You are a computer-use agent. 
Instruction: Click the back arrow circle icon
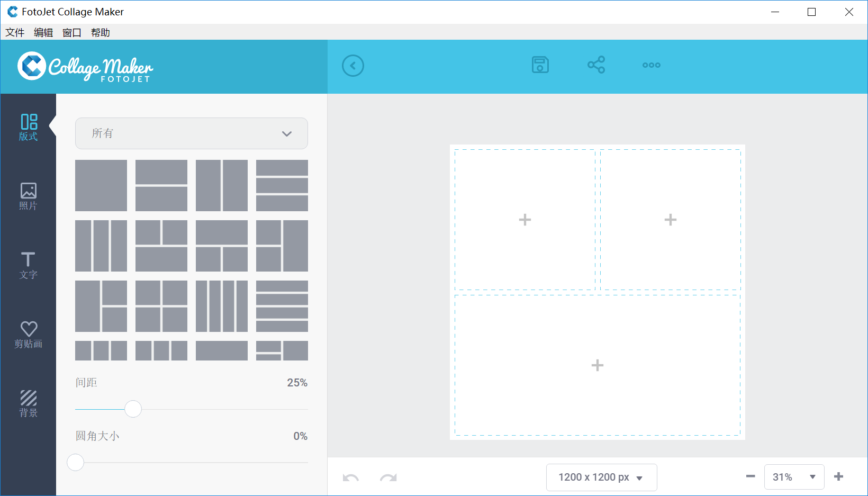point(353,66)
